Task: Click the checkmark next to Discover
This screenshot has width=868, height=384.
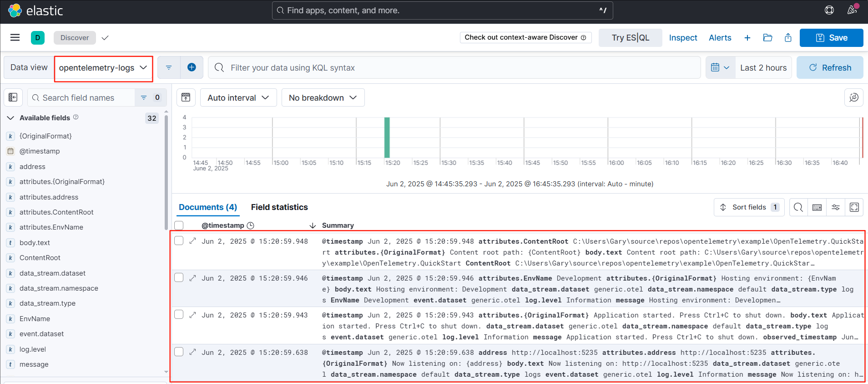Action: tap(105, 38)
